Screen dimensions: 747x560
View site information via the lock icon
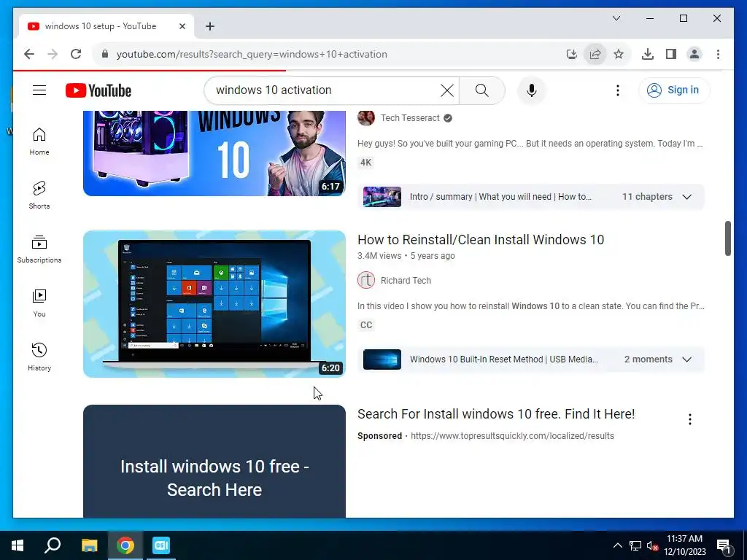pos(105,54)
